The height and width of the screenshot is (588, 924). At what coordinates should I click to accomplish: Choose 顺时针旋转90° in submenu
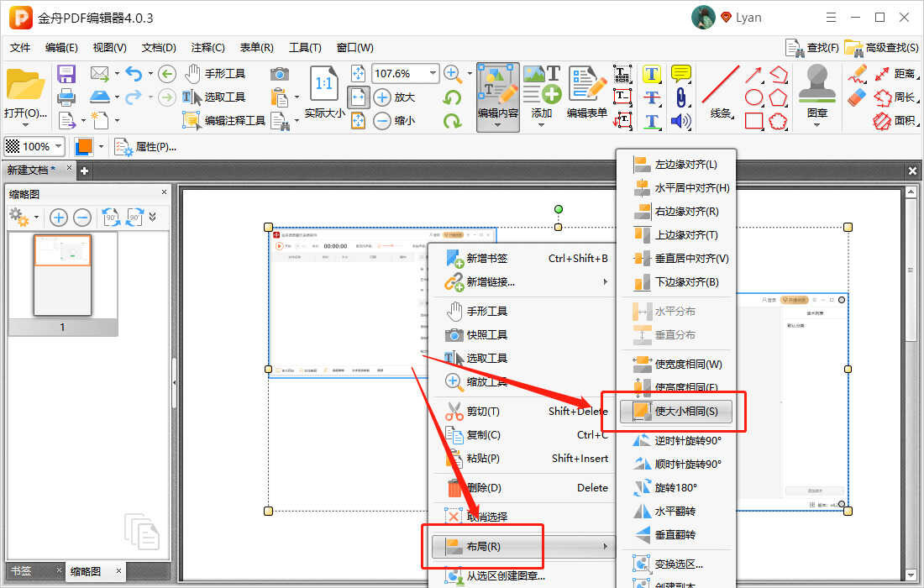coord(676,464)
